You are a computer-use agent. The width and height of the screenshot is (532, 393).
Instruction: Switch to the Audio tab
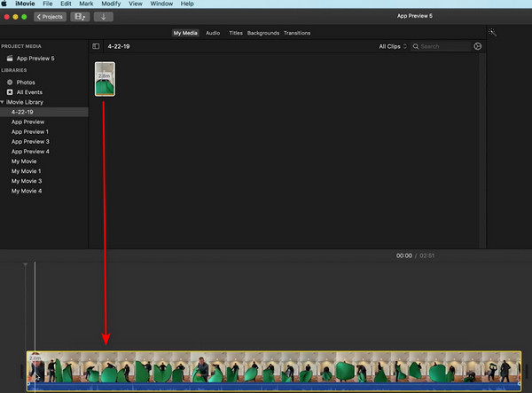pos(213,33)
